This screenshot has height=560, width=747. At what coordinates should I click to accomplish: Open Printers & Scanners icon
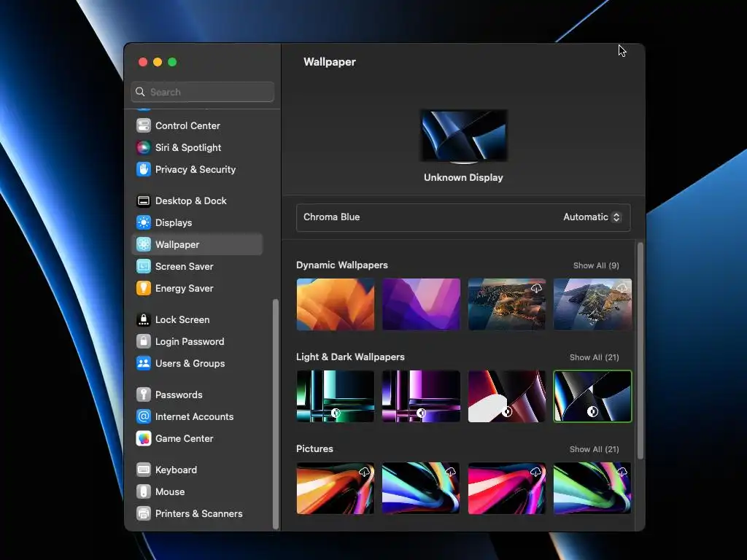pos(144,514)
